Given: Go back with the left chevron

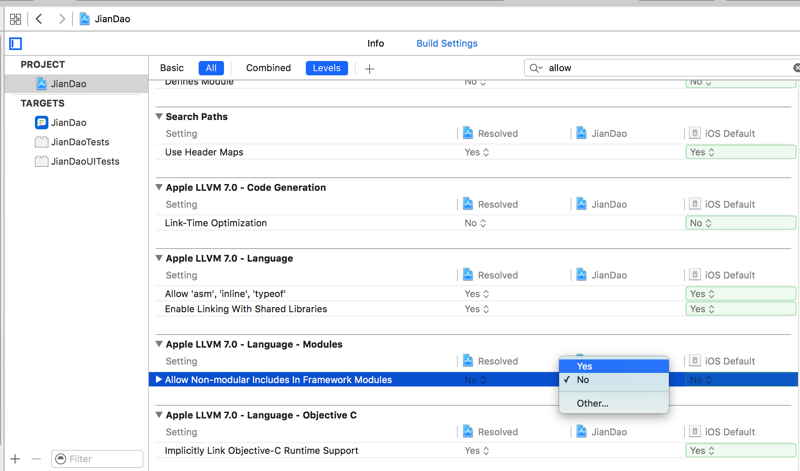Looking at the screenshot, I should click(39, 19).
